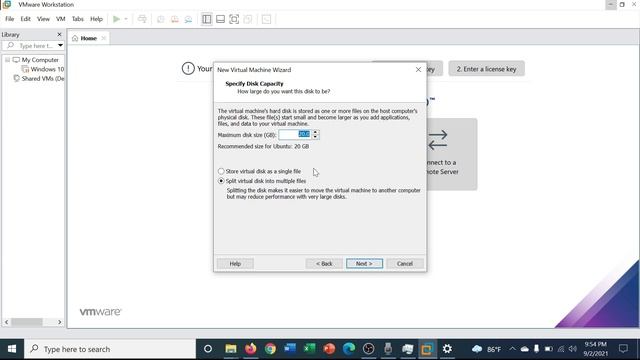The width and height of the screenshot is (640, 360).
Task: Click the Maximum disk size field
Action: tap(295, 134)
